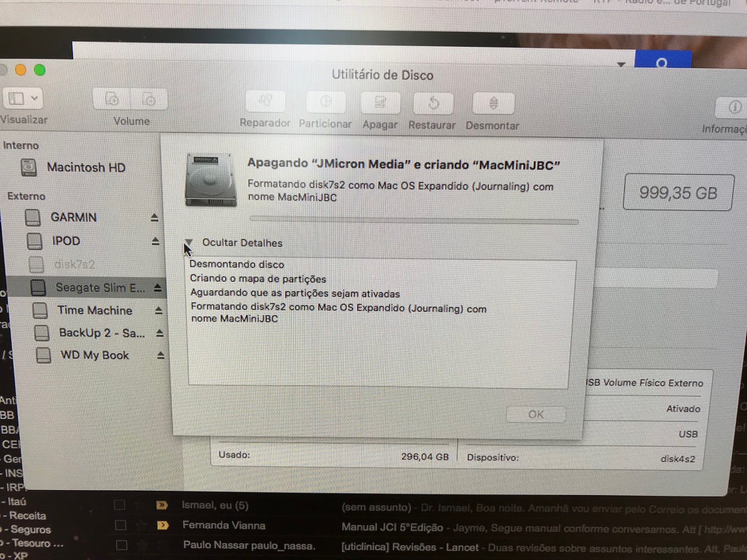Viewport: 747px width, 560px height.
Task: Tick the checkbox beside Ismael email
Action: (120, 505)
